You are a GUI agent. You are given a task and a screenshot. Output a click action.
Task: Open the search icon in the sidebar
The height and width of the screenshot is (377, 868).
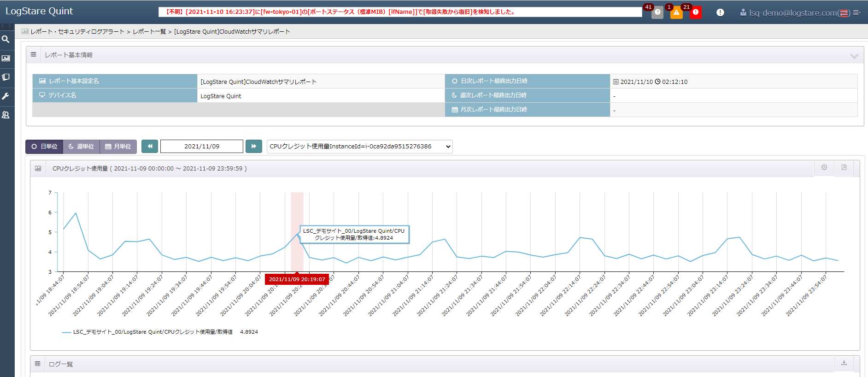(x=6, y=40)
